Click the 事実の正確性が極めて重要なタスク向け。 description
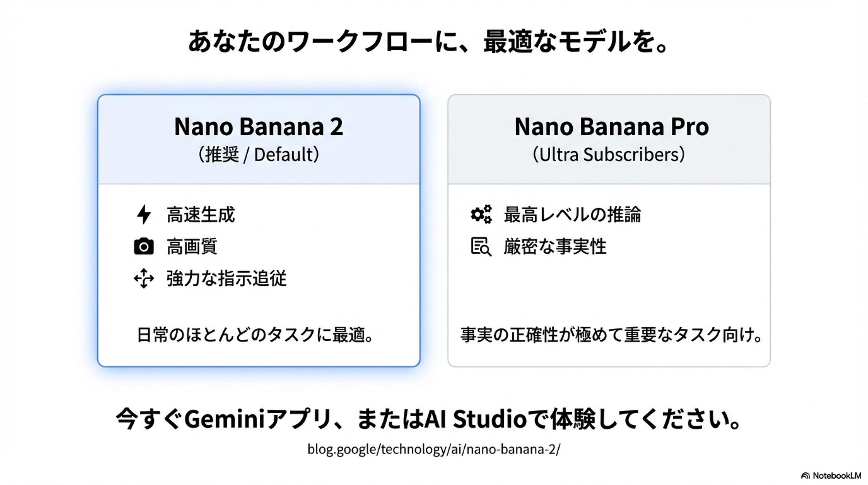 pyautogui.click(x=611, y=335)
